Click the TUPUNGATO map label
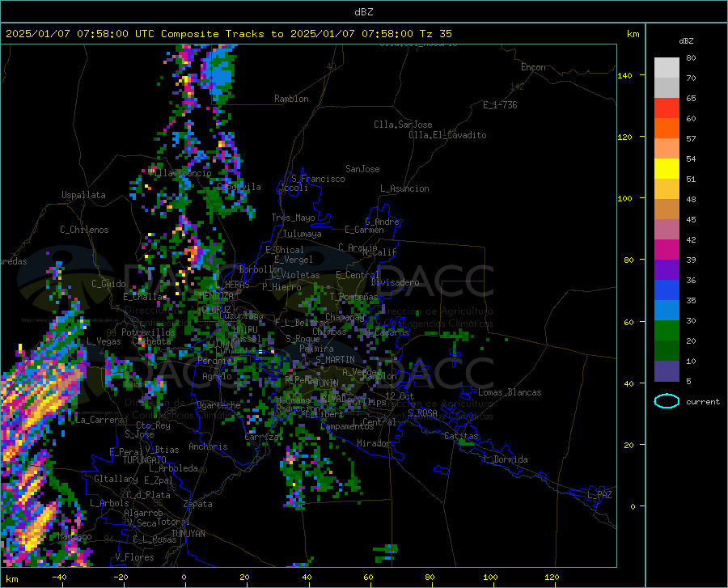The width and height of the screenshot is (728, 588). point(145,460)
